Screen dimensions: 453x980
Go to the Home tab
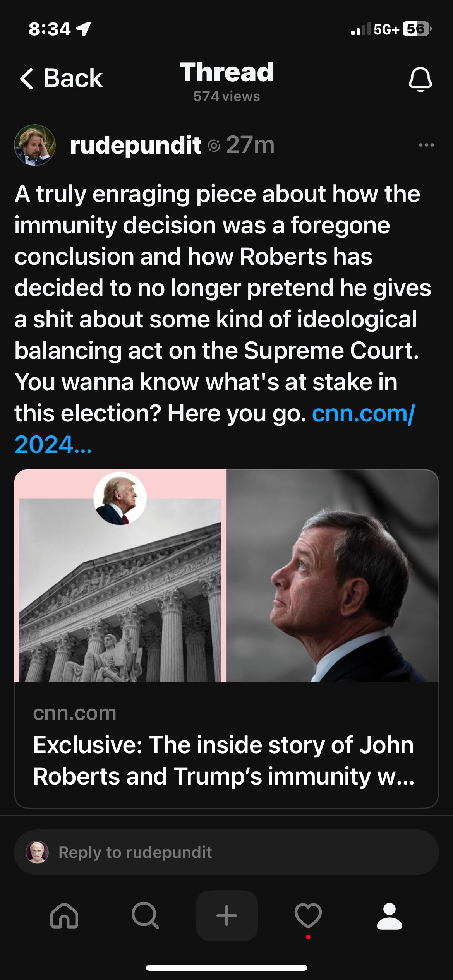64,916
